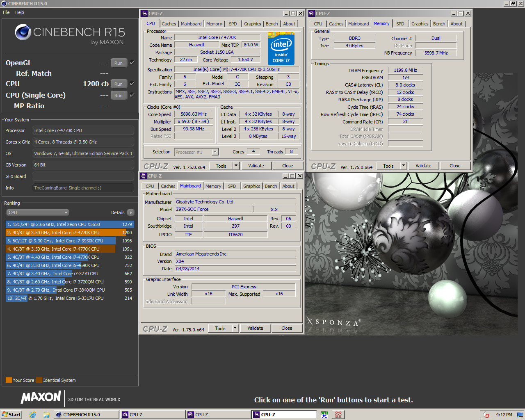Click the Core Speed value 5898.63 MHz
Viewport: 525px width, 420px height.
194,114
